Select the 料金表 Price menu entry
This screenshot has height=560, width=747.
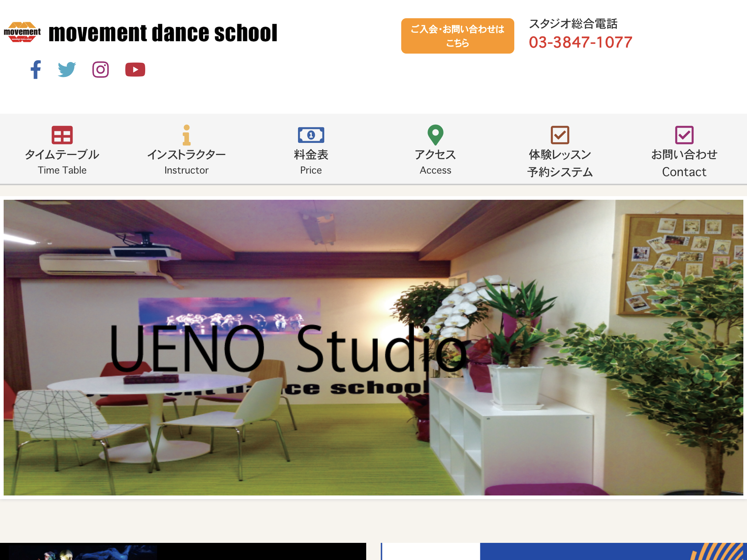(311, 155)
